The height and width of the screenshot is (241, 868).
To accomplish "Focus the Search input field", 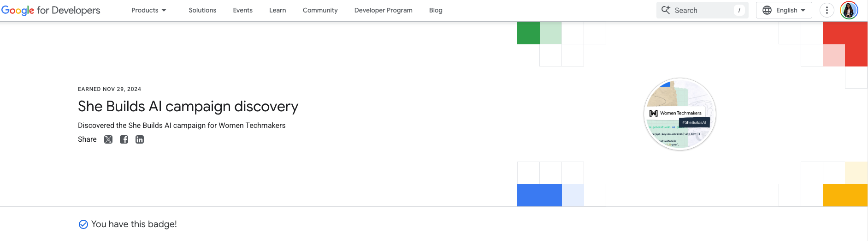I will (702, 10).
